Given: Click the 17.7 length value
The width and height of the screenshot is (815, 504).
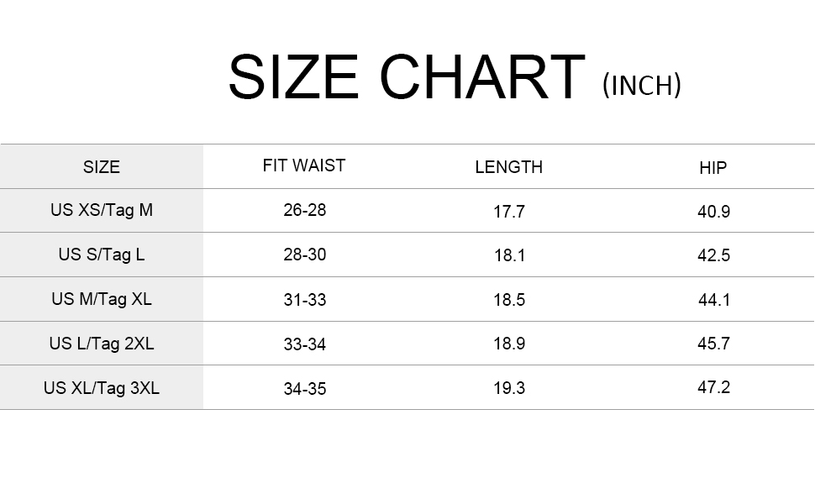Looking at the screenshot, I should (509, 212).
